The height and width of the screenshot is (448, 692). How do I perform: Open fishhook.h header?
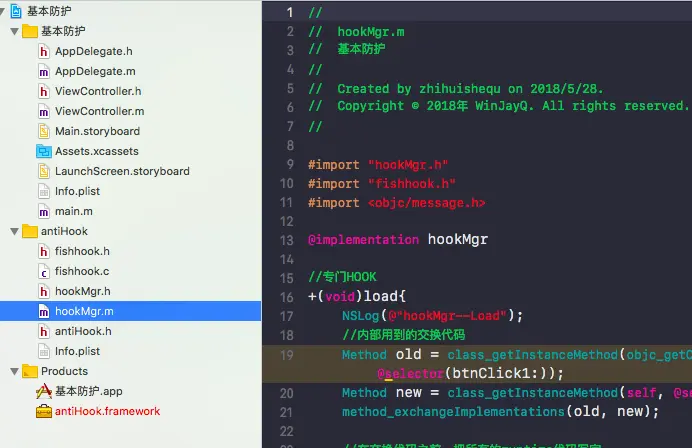(82, 252)
